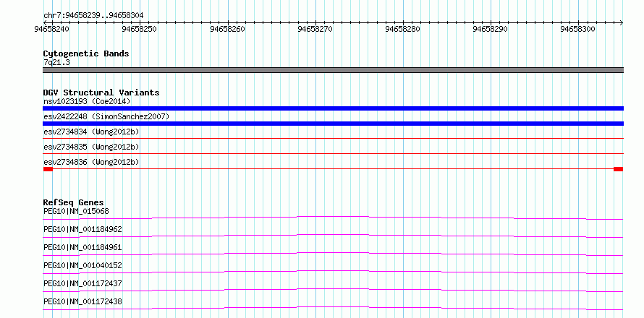The image size is (644, 318).
Task: Click the chr7:94658239..94658304 region label
Action: click(x=93, y=16)
